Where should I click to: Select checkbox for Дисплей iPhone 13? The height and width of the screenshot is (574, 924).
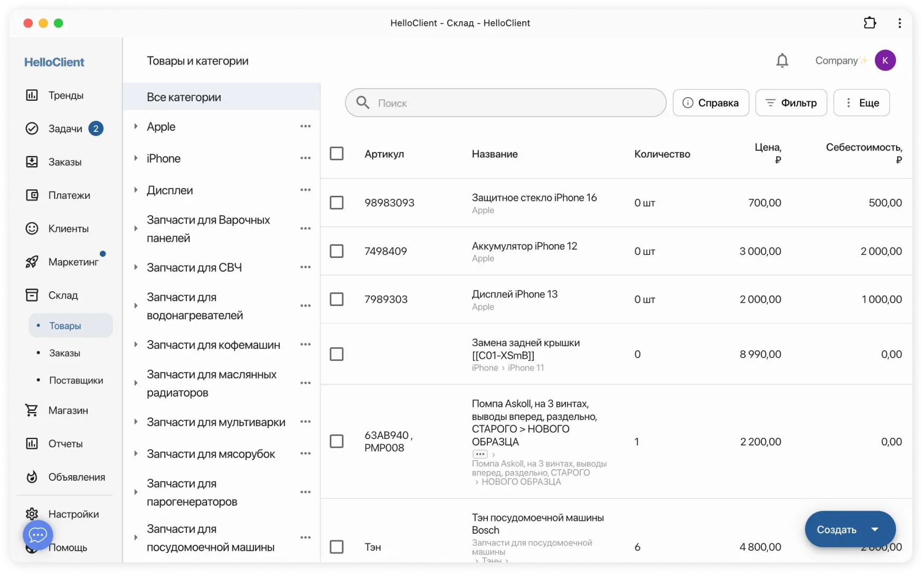[x=336, y=299]
